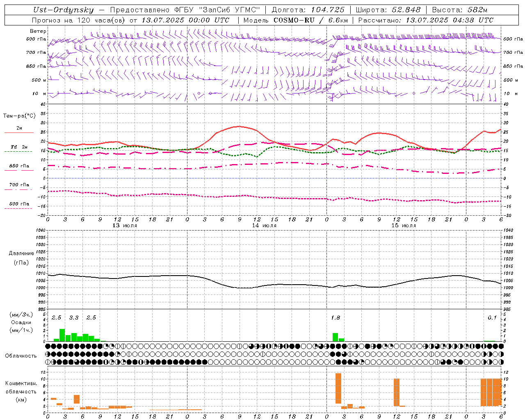This screenshot has width=525, height=420.
Task: Click the Td 2м legend entry
Action: pyautogui.click(x=19, y=147)
